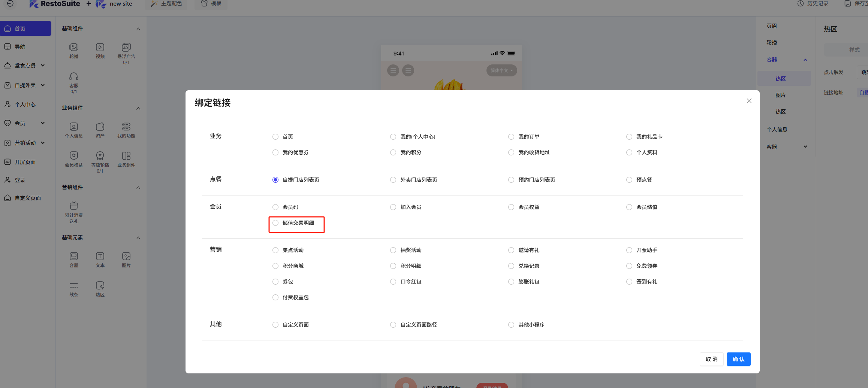Collapse the 基础元素 section

tap(138, 238)
